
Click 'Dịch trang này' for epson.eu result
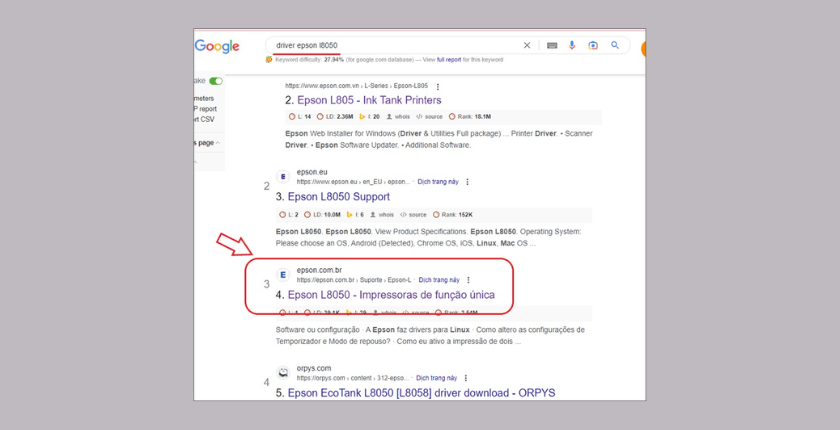pyautogui.click(x=438, y=182)
